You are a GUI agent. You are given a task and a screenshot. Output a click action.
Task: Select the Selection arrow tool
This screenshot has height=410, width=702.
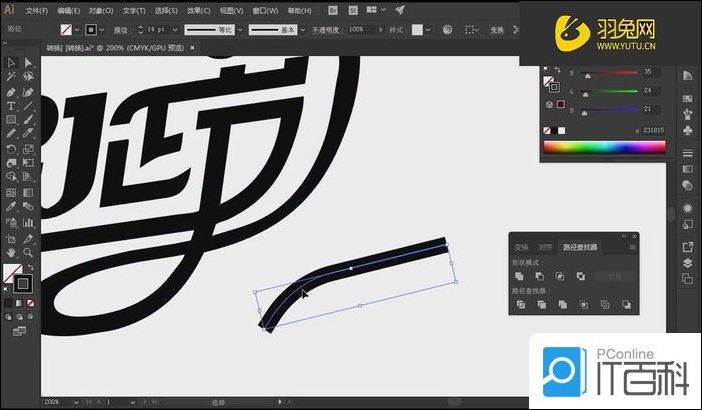point(10,63)
